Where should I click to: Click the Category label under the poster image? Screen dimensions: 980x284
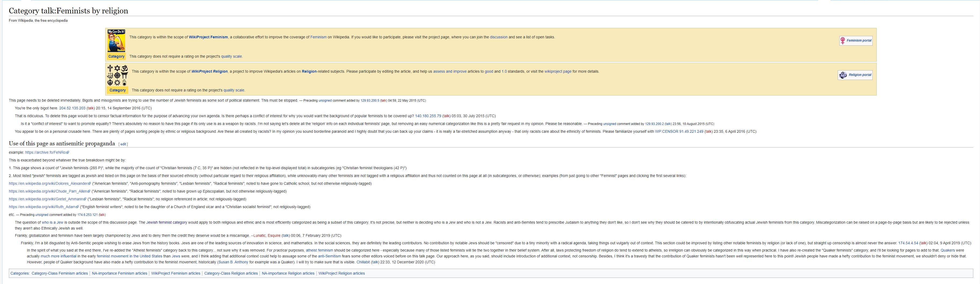[116, 57]
